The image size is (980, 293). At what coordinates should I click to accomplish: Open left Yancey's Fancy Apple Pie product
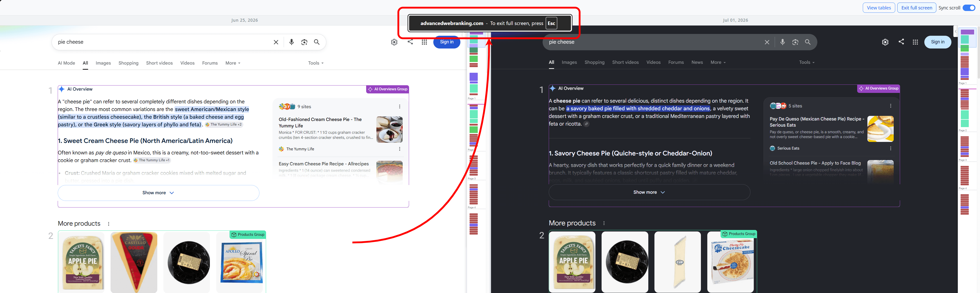81,262
